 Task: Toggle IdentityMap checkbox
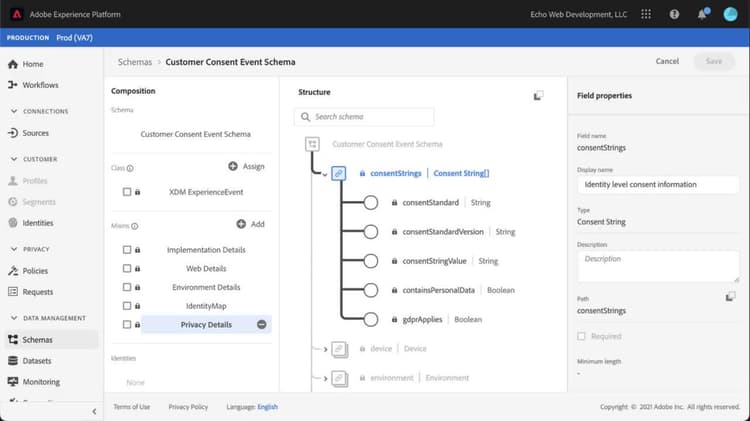(x=127, y=306)
